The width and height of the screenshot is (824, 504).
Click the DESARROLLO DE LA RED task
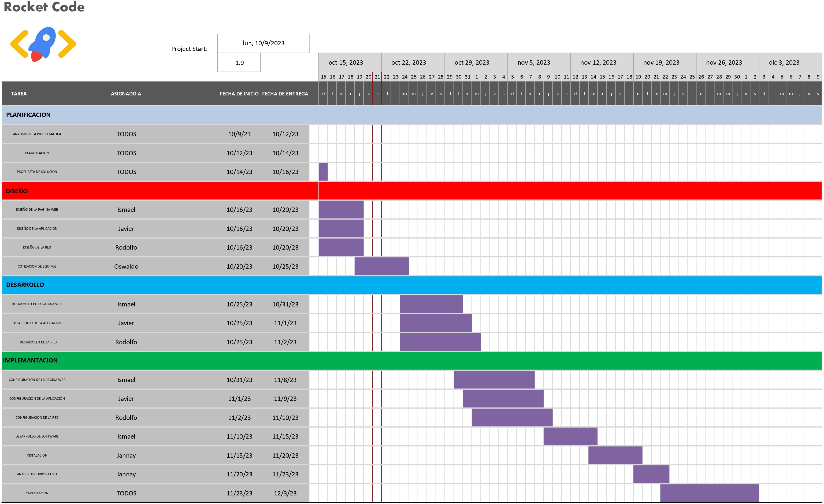point(38,342)
